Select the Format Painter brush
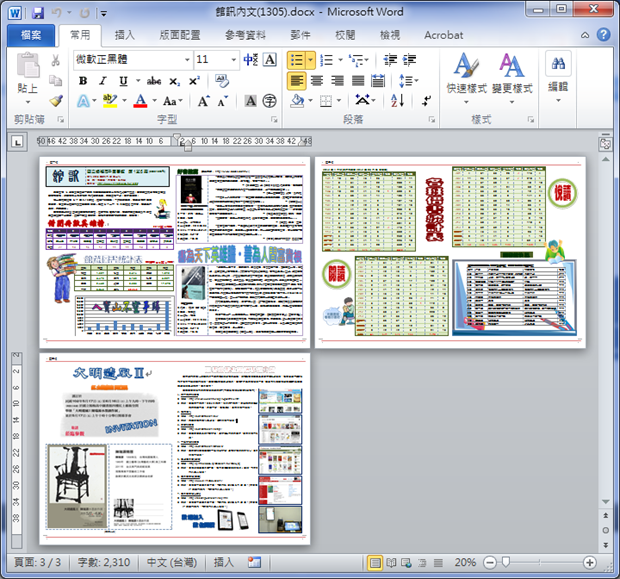The width and height of the screenshot is (620, 579). [56, 100]
